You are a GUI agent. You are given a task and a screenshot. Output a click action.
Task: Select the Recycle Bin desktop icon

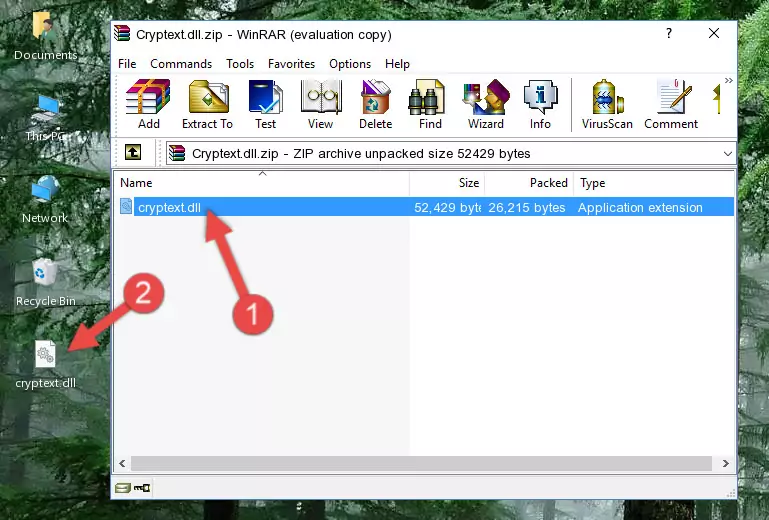(x=45, y=283)
